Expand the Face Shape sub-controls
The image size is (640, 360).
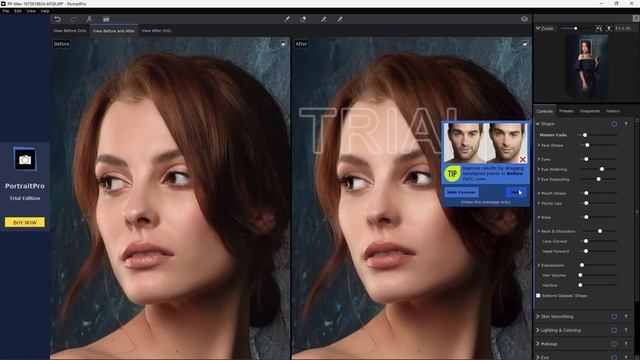[x=539, y=145]
